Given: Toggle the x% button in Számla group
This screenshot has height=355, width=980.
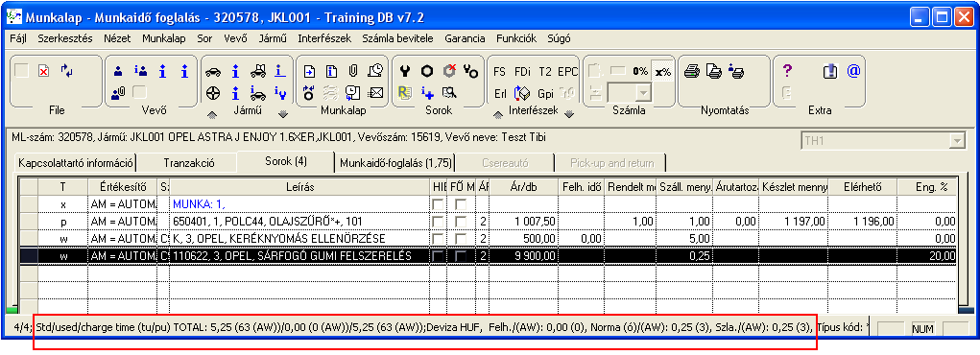Looking at the screenshot, I should [662, 72].
